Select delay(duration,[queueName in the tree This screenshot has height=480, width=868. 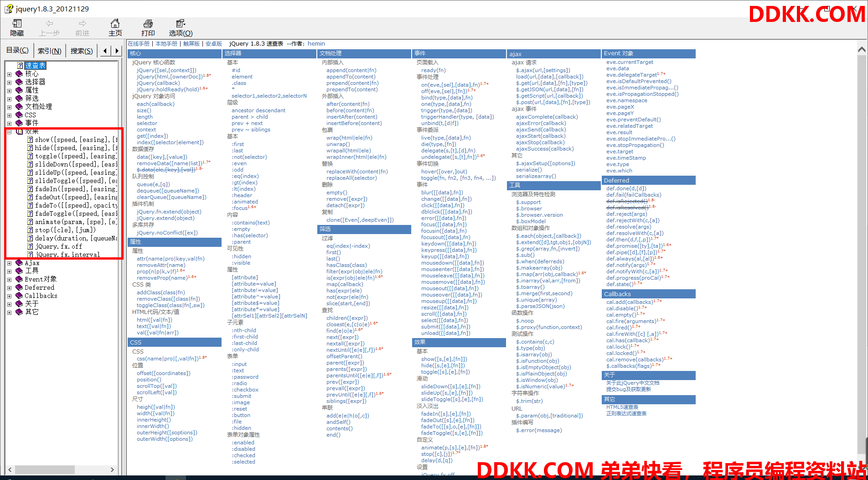click(x=76, y=238)
